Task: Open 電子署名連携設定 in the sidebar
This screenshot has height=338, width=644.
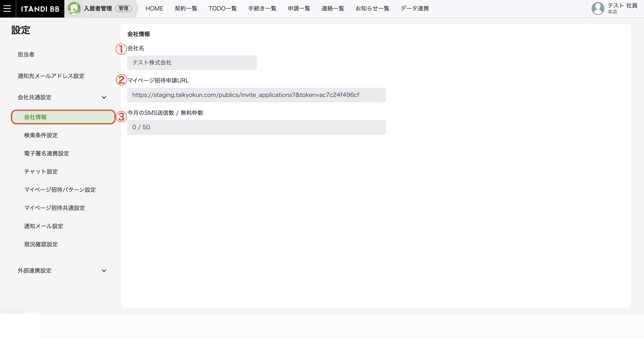Action: [x=46, y=153]
